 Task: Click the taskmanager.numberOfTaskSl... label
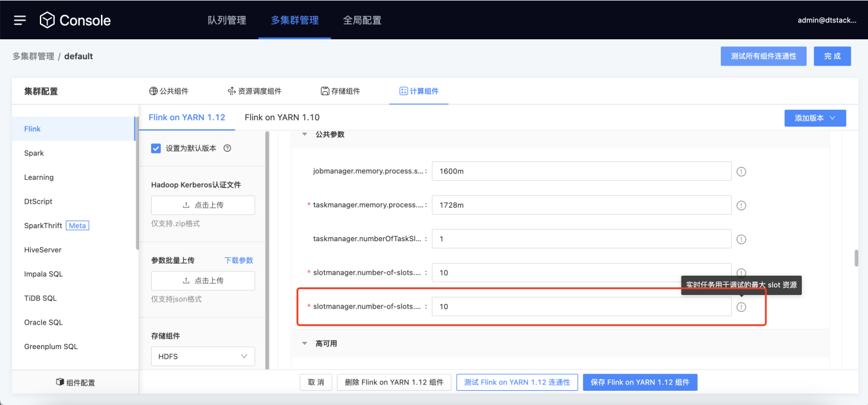point(367,239)
